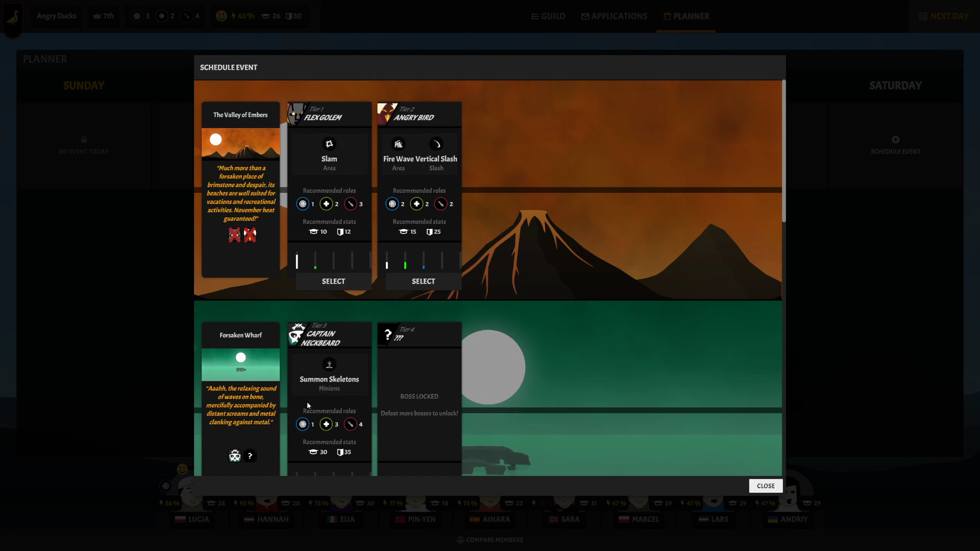Click the guild mood smiley in the top bar
980x551 pixels.
tap(221, 15)
